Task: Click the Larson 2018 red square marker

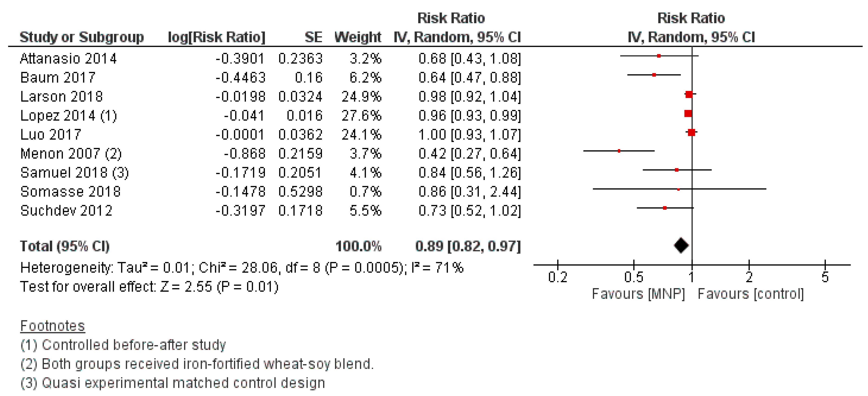Action: [x=689, y=95]
